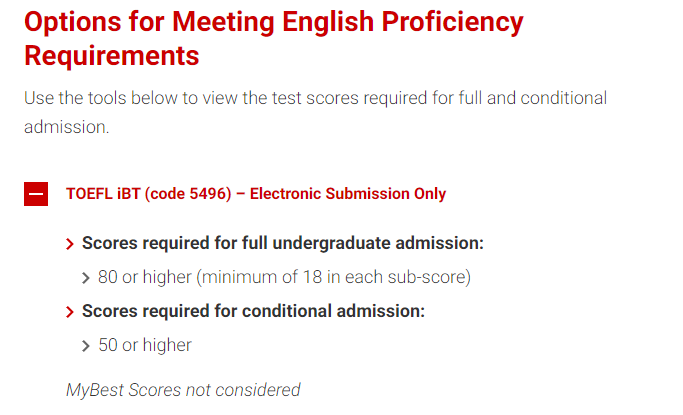Click minimum of 18 in each sub-score text

coord(334,277)
